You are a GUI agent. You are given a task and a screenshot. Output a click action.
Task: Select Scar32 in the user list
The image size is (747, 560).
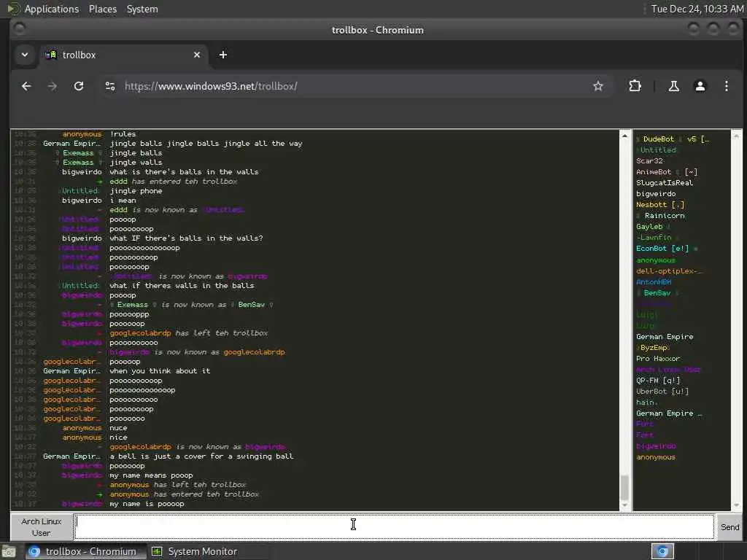coord(649,161)
